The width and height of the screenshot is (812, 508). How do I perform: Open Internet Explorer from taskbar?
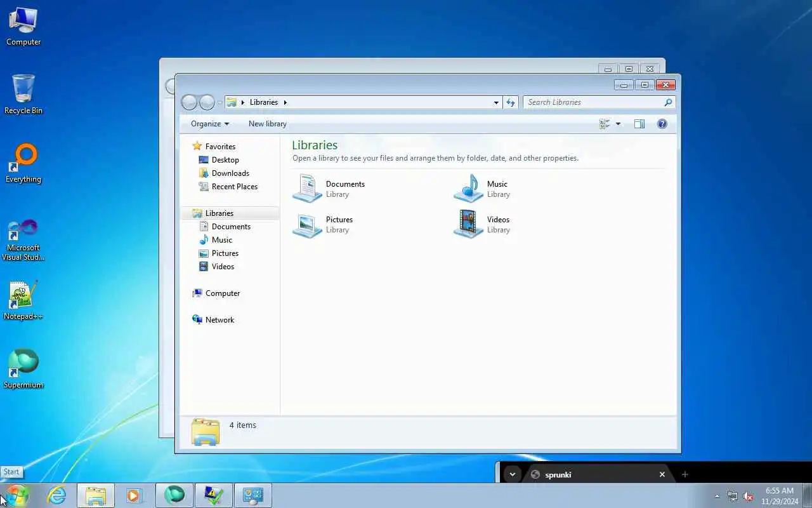click(57, 495)
